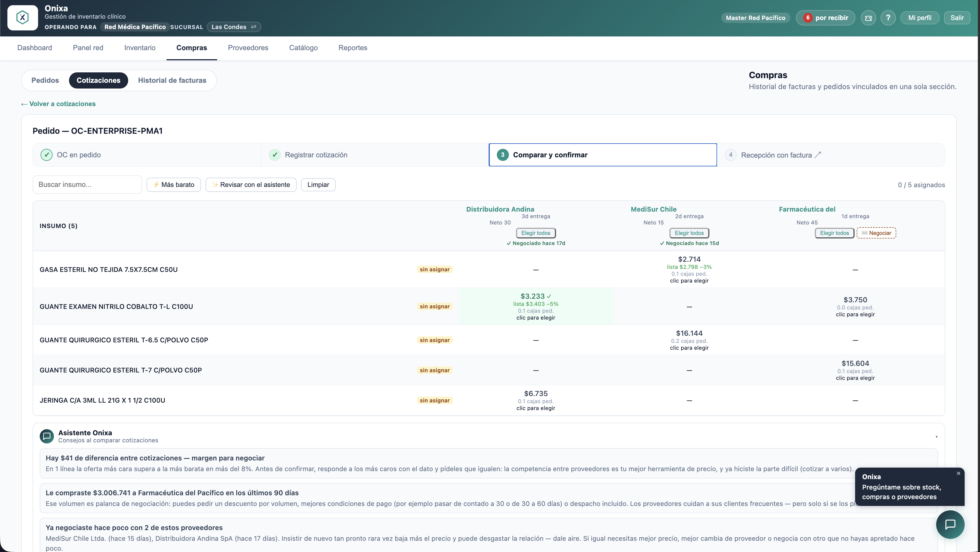
Task: Click Volver a cotizaciones link
Action: click(x=58, y=104)
